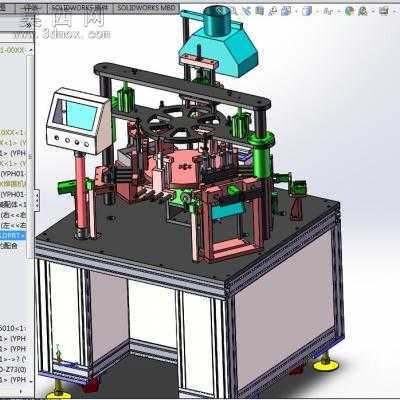Go back to Previous View

247,11
